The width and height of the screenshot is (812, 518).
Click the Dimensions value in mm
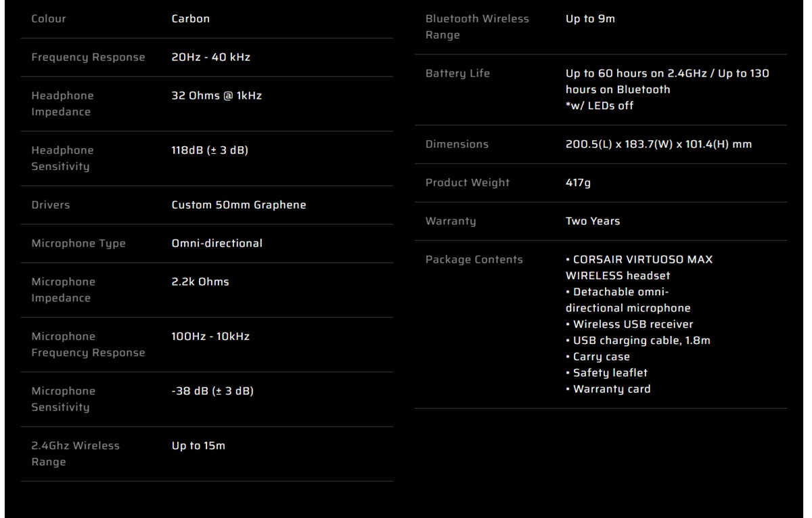[658, 144]
